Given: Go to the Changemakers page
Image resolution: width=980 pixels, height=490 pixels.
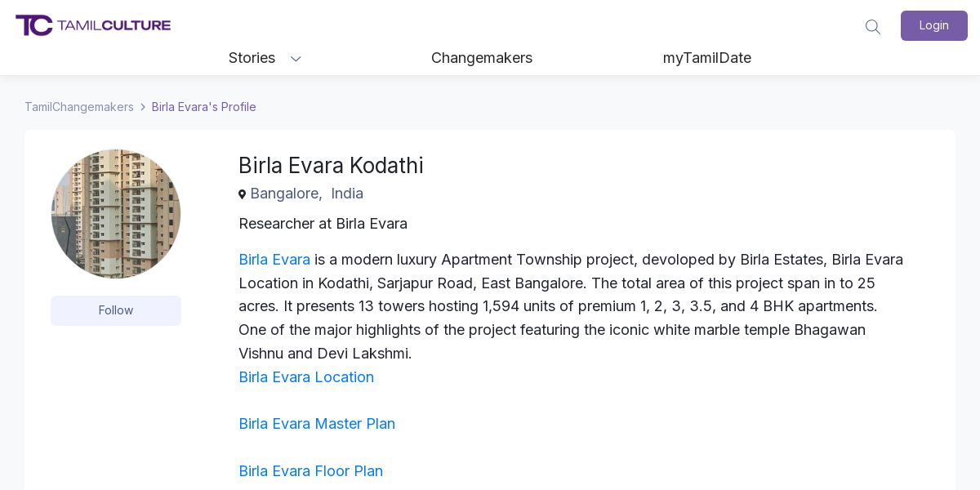Looking at the screenshot, I should pos(482,58).
